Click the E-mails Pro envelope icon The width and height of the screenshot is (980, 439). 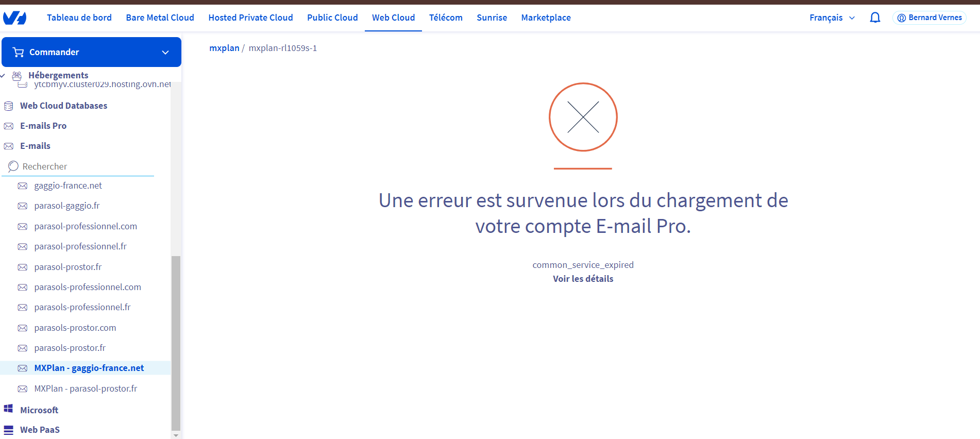pyautogui.click(x=9, y=126)
